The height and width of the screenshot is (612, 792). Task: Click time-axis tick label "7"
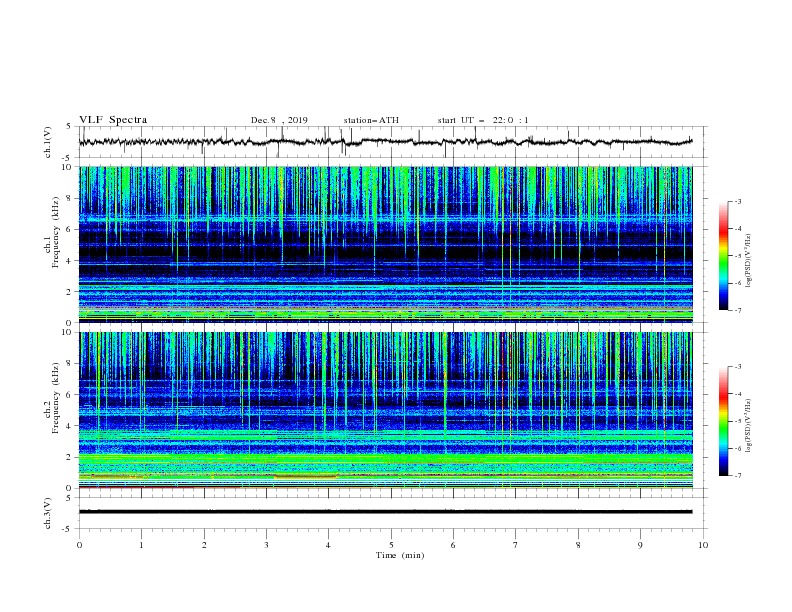516,545
